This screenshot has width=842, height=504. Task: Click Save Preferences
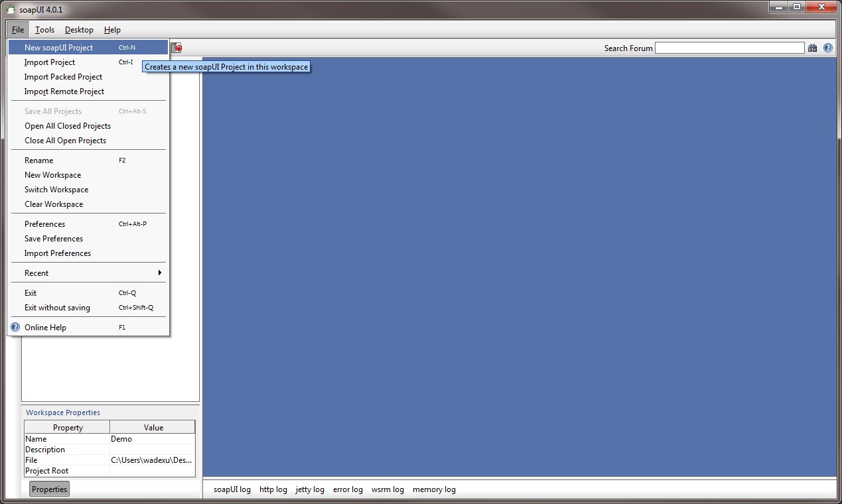click(88, 238)
